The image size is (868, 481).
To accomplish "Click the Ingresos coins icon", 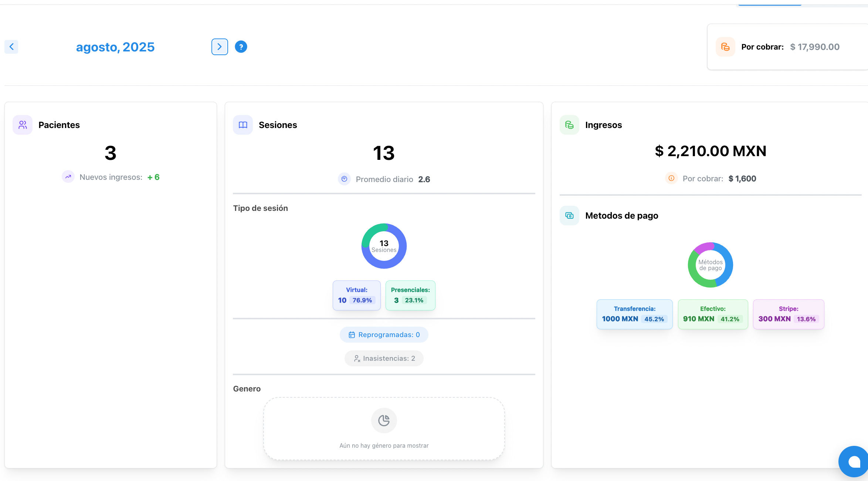I will [569, 125].
